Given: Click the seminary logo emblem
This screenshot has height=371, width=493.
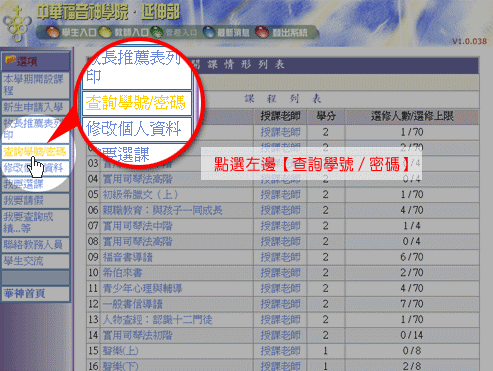Looking at the screenshot, I should click(x=17, y=23).
